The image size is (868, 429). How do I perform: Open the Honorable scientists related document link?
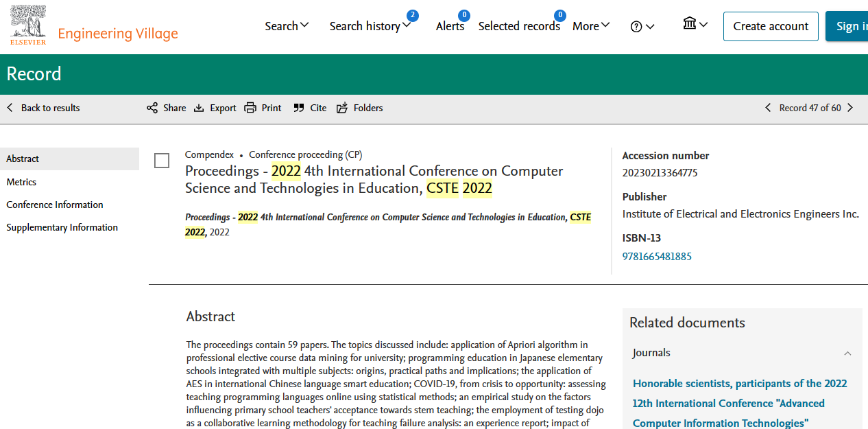[x=740, y=403]
